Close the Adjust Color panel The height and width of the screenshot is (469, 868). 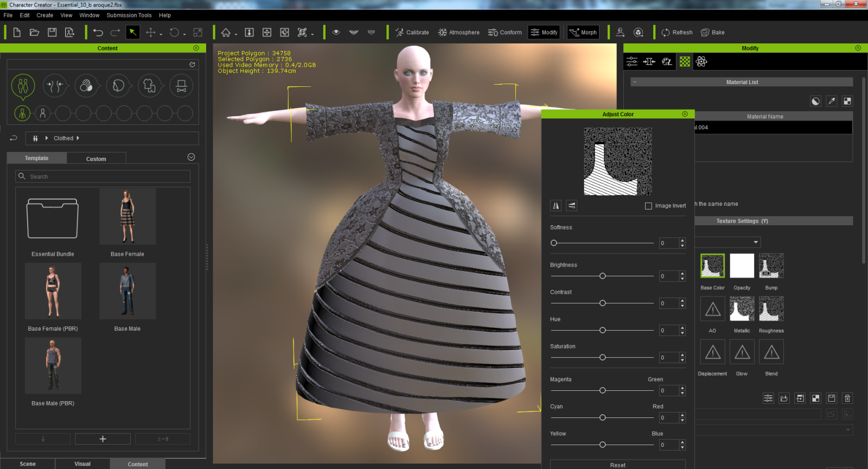point(685,114)
